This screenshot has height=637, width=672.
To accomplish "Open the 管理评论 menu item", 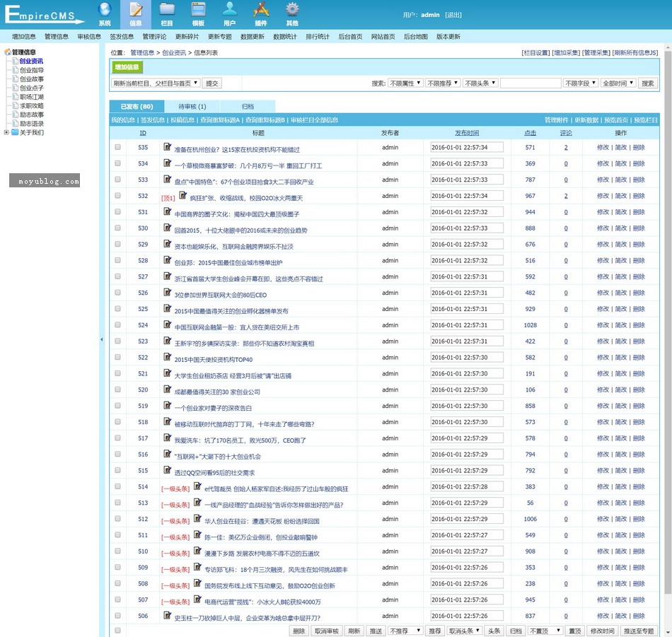I will tap(154, 37).
